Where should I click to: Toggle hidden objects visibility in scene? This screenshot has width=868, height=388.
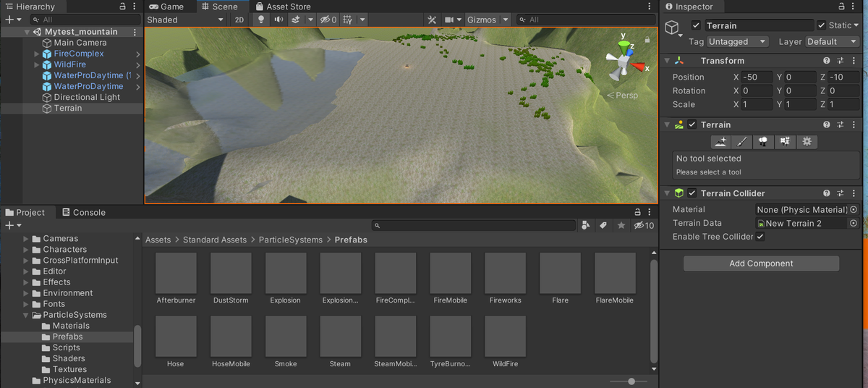328,20
